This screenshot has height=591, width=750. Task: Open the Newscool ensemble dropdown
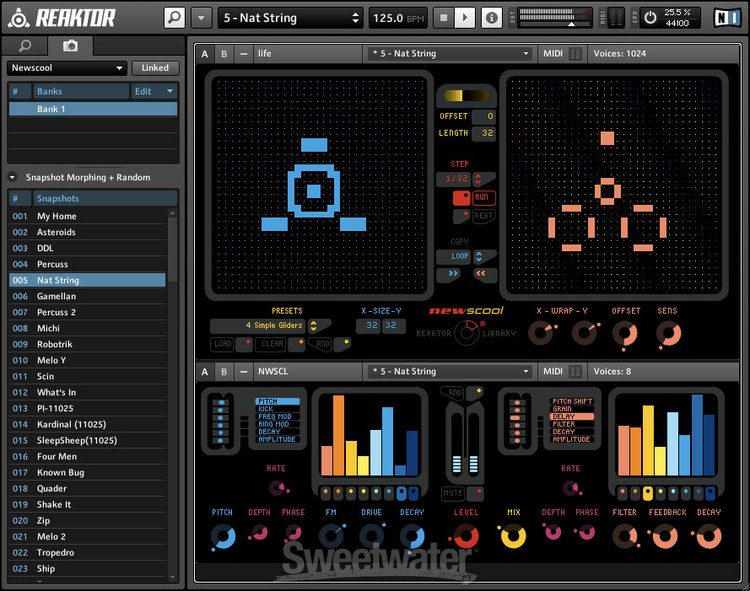(67, 68)
